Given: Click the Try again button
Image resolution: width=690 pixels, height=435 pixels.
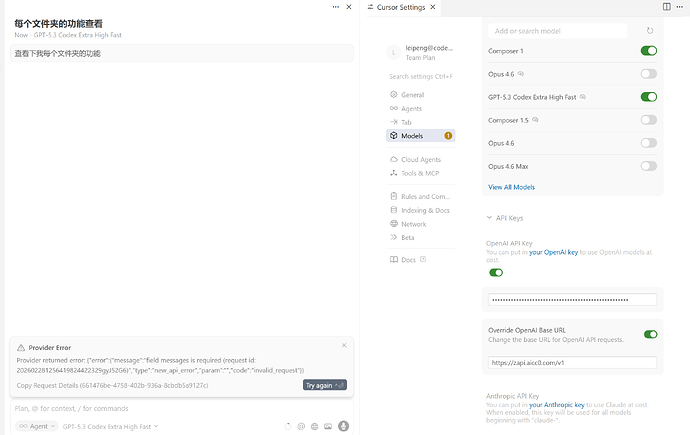Looking at the screenshot, I should tap(325, 385).
